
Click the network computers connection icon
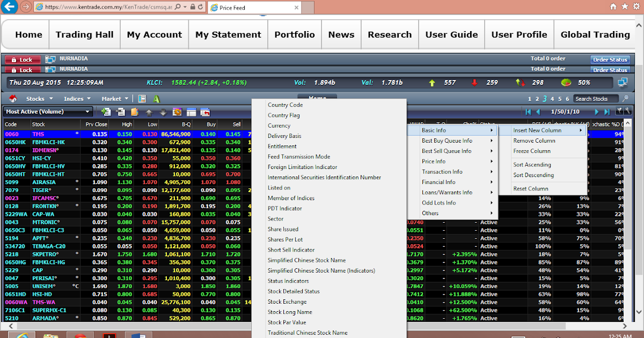pyautogui.click(x=623, y=83)
